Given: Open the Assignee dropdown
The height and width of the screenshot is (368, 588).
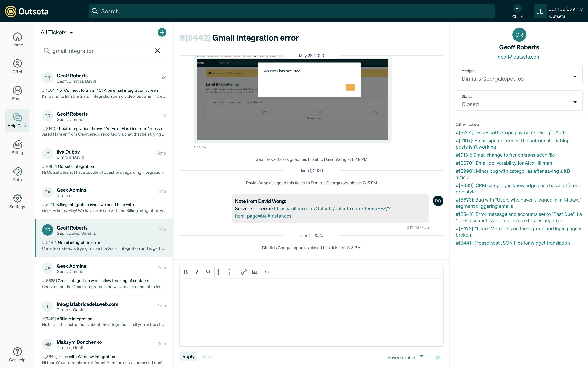Looking at the screenshot, I should [x=519, y=75].
